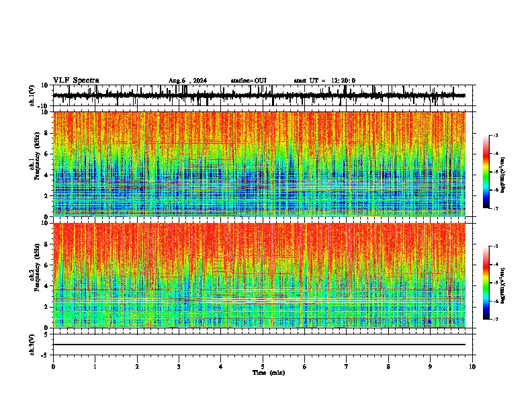Click the date label "Aug.6 , 2024"

[x=187, y=81]
